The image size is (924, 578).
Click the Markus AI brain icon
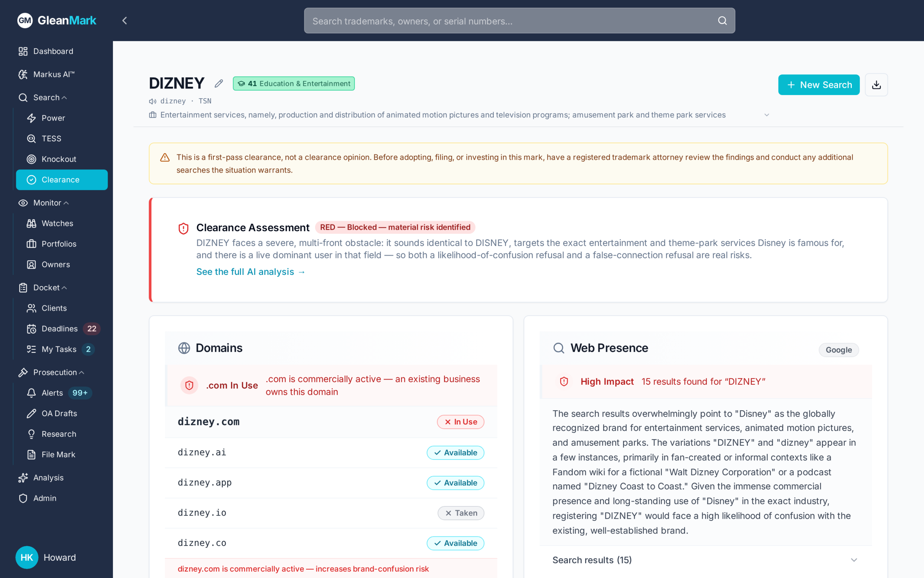coord(23,74)
